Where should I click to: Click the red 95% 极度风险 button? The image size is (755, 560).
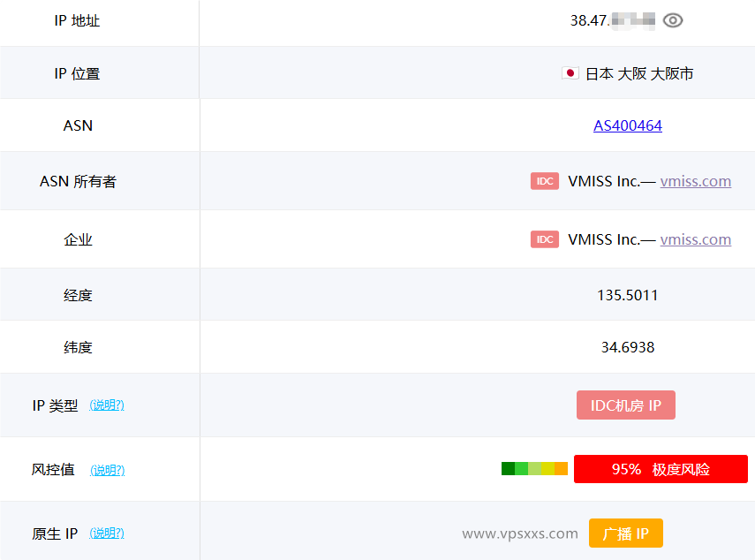coord(661,469)
